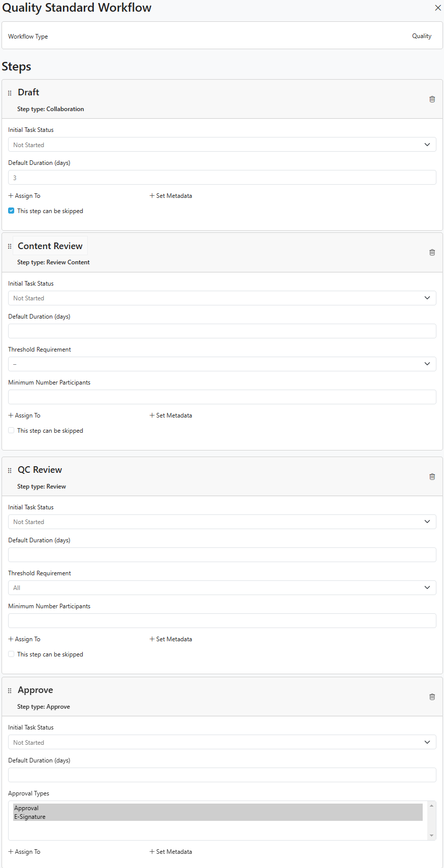Screen dimensions: 444x868
Task: Delete the Approve step using its trash icon
Action: pos(432,697)
